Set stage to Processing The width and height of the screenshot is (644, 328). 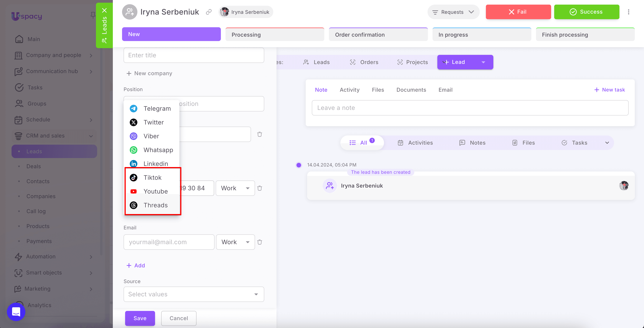[x=275, y=34]
